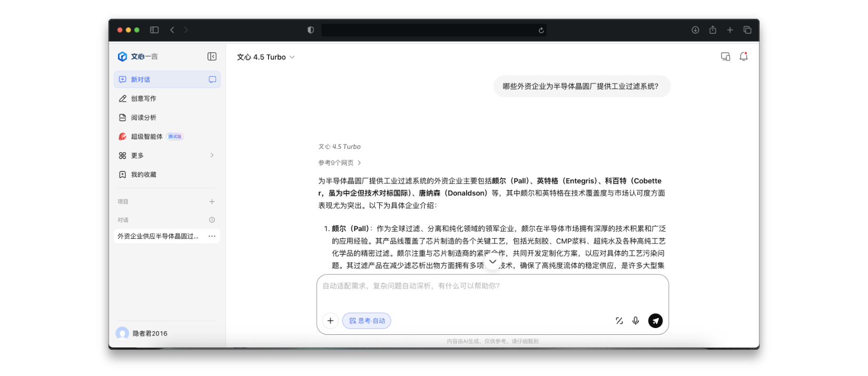Expand 参考9个网页 references
Image resolution: width=868 pixels, height=376 pixels.
(340, 163)
